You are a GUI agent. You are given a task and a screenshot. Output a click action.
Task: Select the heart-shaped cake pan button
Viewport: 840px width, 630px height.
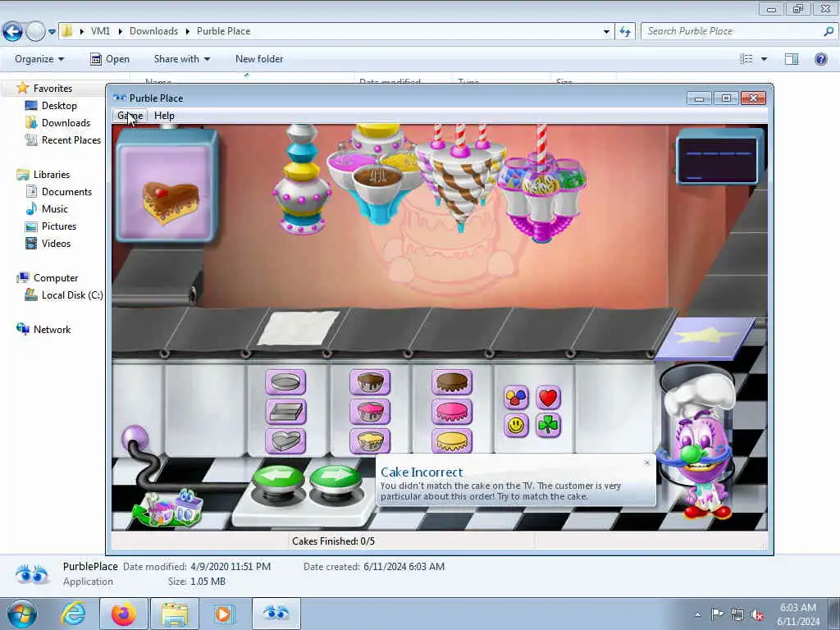click(285, 441)
